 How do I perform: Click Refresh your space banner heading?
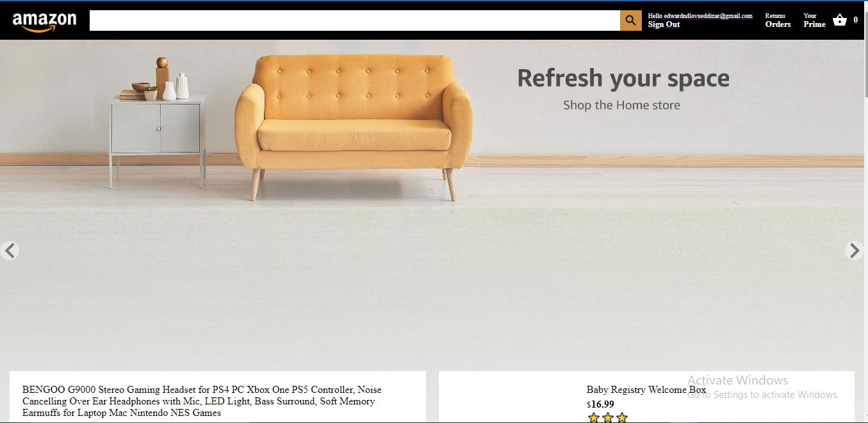click(x=623, y=78)
